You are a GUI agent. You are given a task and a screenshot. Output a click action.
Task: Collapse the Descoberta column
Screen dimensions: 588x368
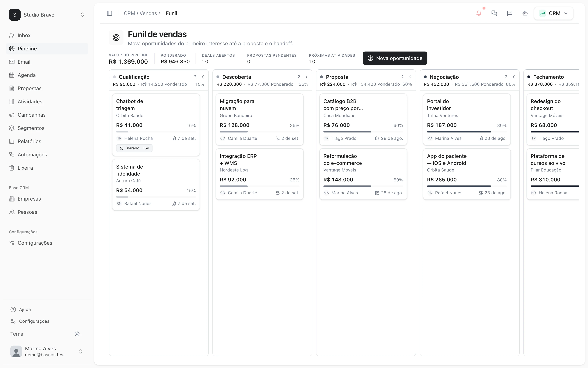[x=307, y=77]
